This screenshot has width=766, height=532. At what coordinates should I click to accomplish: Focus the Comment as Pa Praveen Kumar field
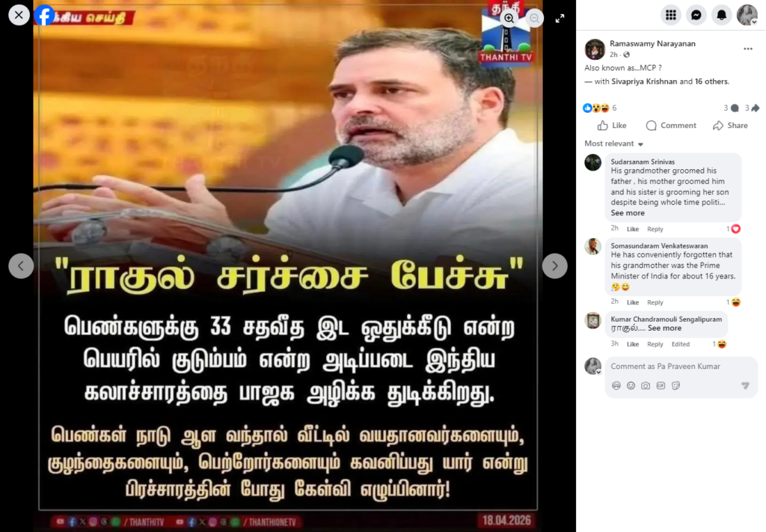click(x=681, y=367)
